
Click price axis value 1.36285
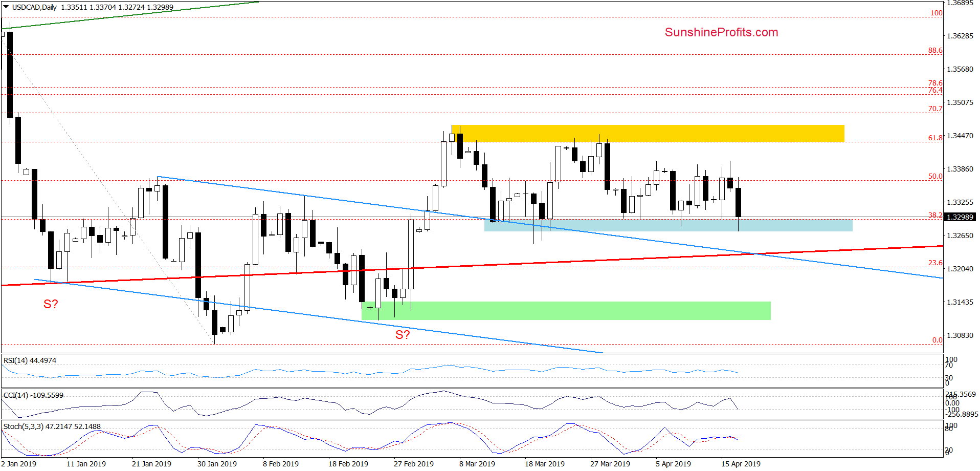coord(960,36)
